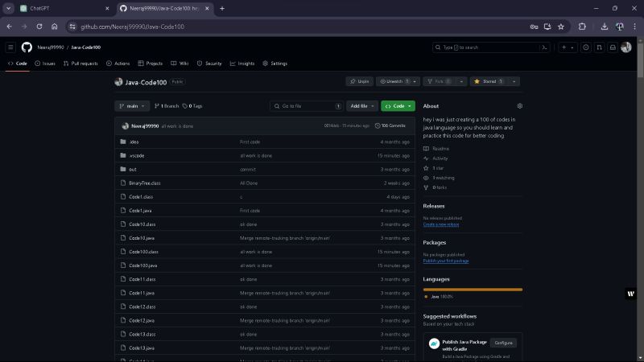
Task: Bookmark this page with star icon
Action: pyautogui.click(x=560, y=27)
